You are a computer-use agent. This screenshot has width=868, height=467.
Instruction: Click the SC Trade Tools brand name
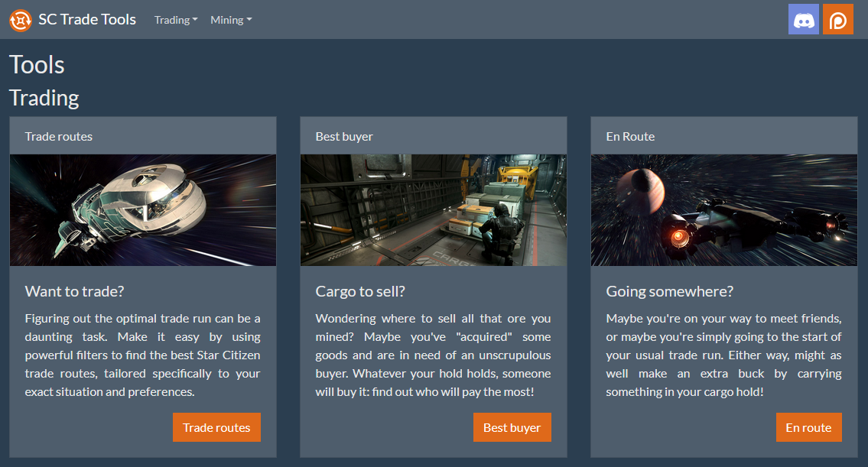(x=87, y=20)
